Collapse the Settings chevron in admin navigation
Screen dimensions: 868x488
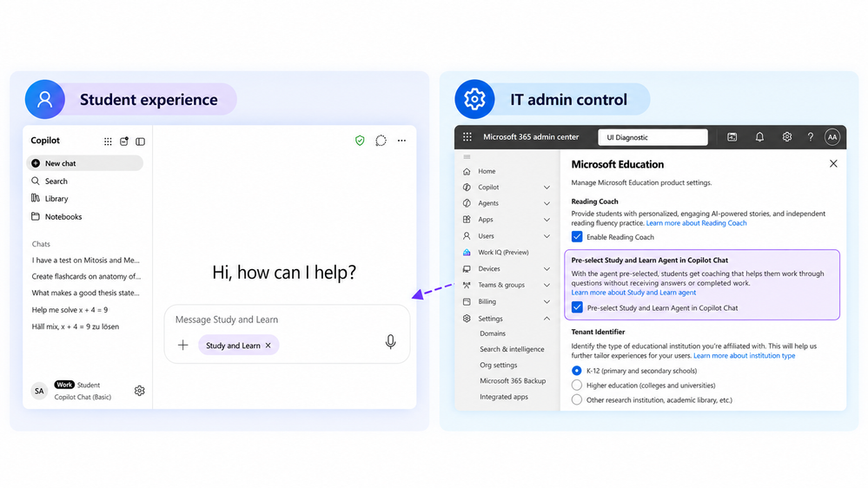coord(547,319)
